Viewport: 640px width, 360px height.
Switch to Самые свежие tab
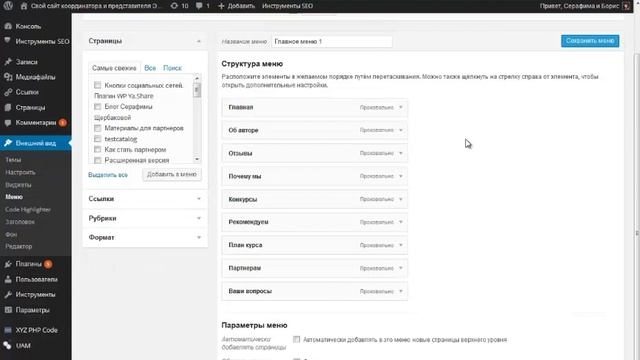[x=114, y=68]
